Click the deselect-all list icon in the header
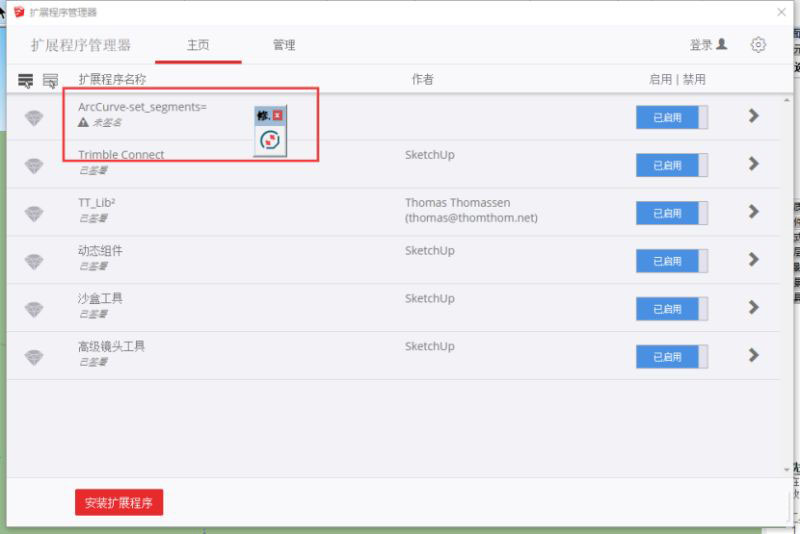Screen dimensions: 800x534 [50, 80]
